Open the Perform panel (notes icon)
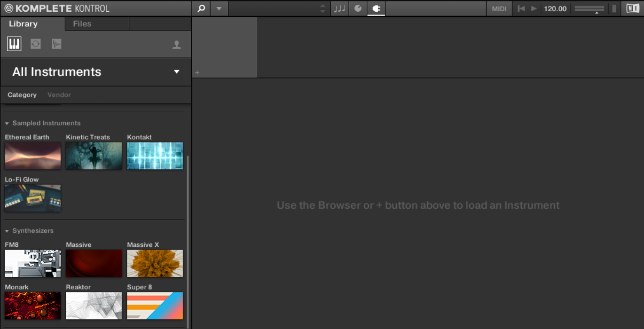 [339, 8]
